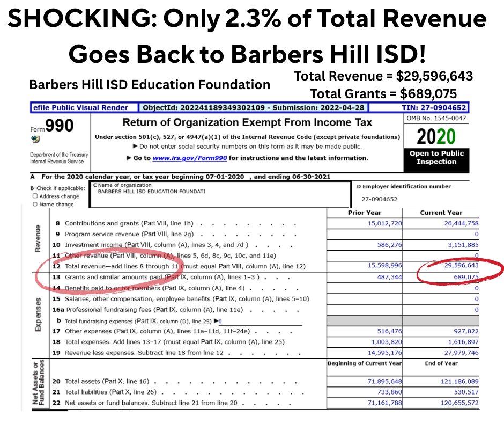This screenshot has height=423, width=504.
Task: Click prior year total expenses 1,003,820
Action: (387, 342)
